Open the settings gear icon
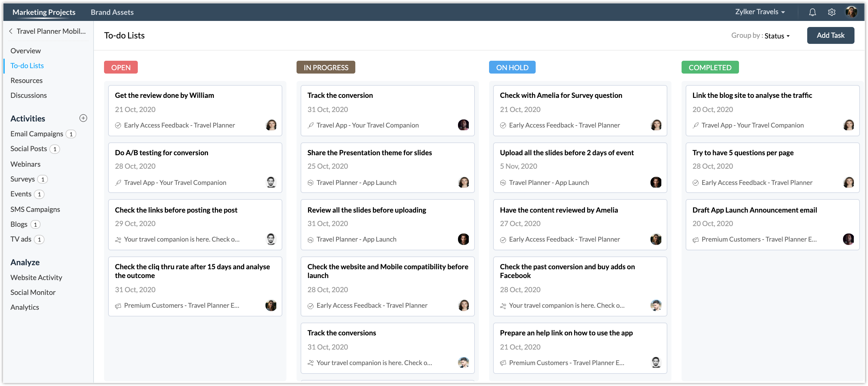Screen dimensions: 868x386 pyautogui.click(x=832, y=12)
